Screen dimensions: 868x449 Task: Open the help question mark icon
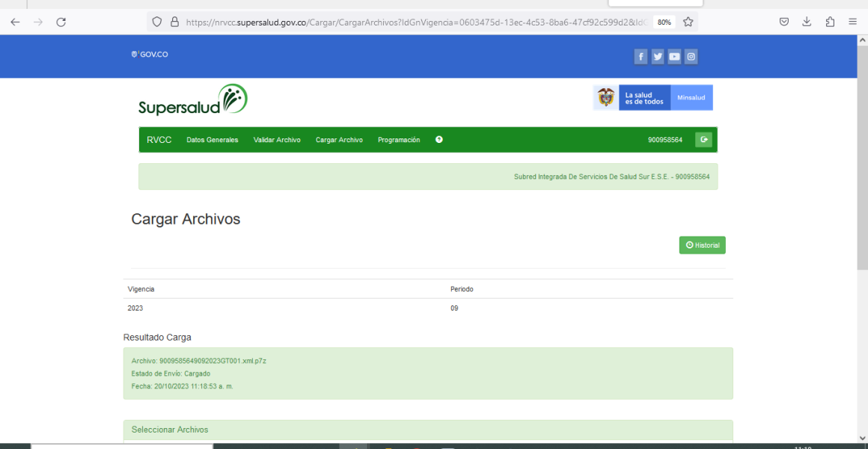pyautogui.click(x=439, y=139)
